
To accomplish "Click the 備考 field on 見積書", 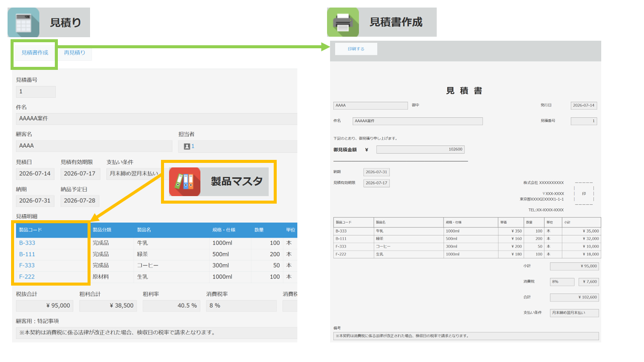I will tap(466, 336).
